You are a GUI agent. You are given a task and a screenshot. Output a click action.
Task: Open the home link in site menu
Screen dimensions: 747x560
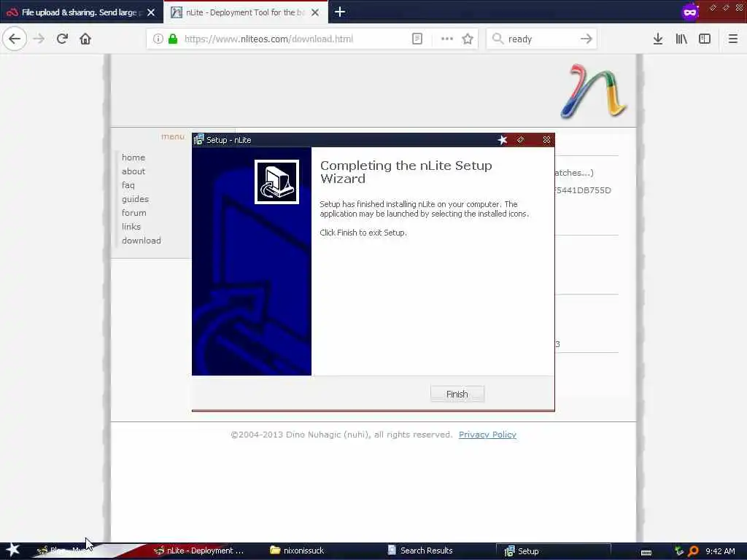[x=133, y=157]
